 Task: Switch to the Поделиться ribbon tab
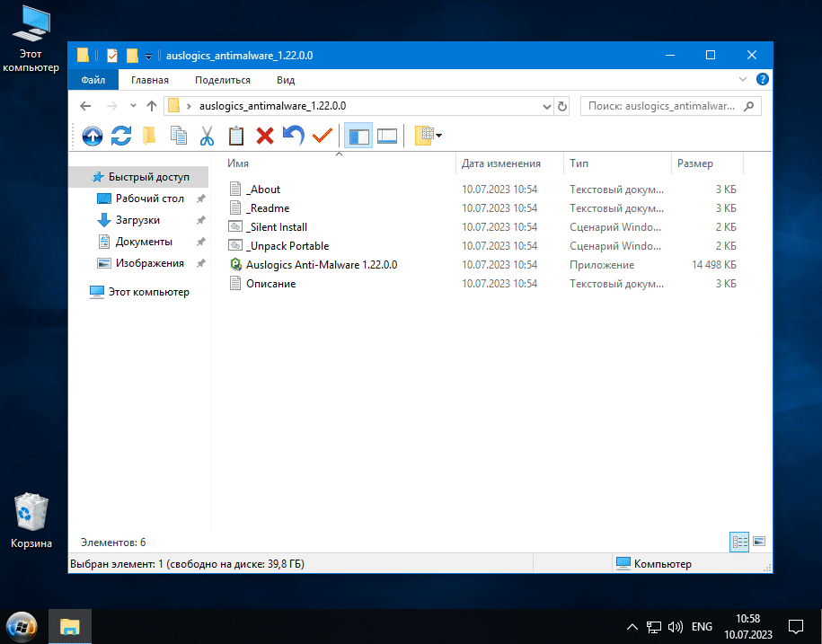point(223,80)
